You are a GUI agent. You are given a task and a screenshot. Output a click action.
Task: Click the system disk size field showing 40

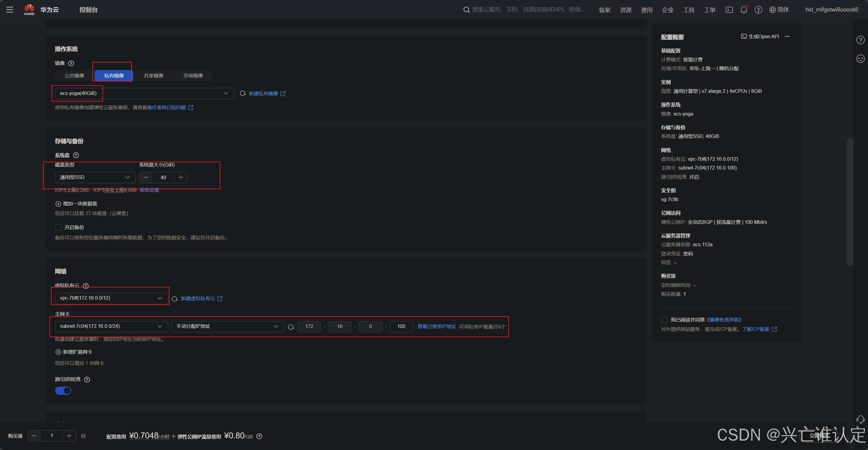click(x=163, y=177)
